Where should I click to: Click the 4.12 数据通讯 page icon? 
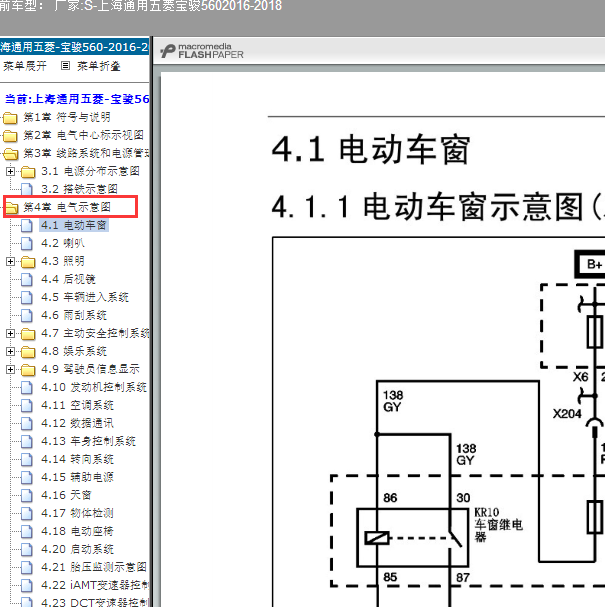27,424
